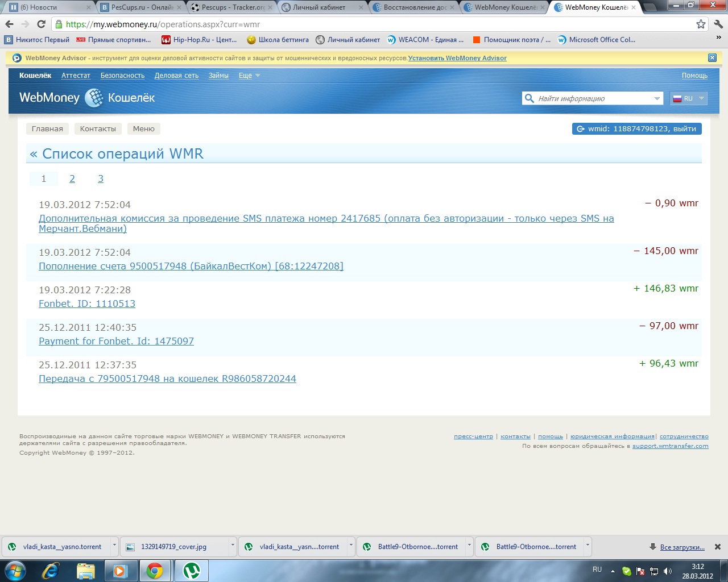Screen dimensions: 728x582
Task: Open the Аттестат menu item
Action: pyautogui.click(x=76, y=76)
